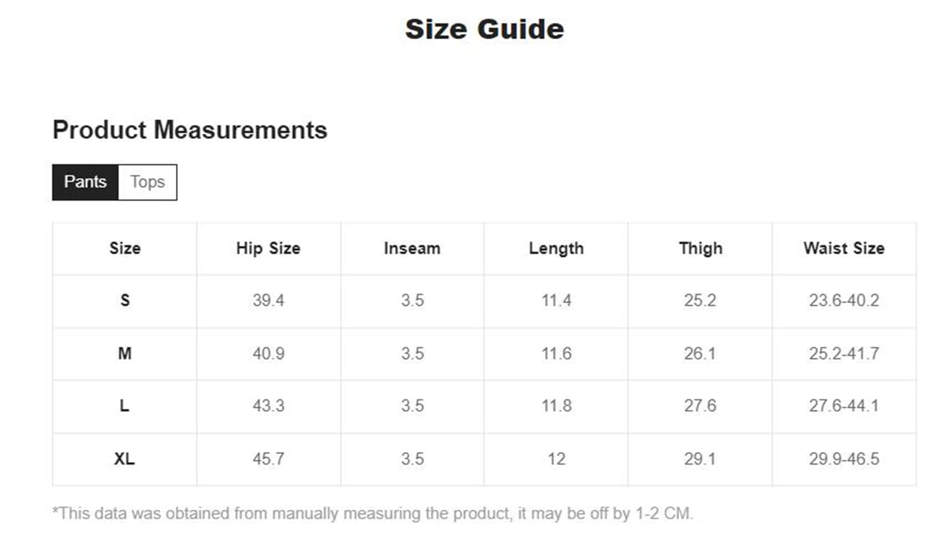The height and width of the screenshot is (560, 938).
Task: Click the Size column header
Action: tap(124, 248)
